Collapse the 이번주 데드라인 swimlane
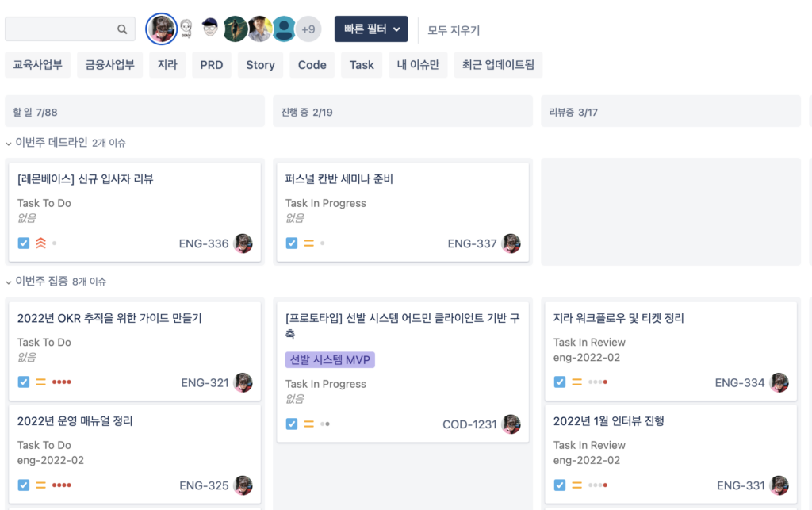The width and height of the screenshot is (812, 510). (x=9, y=143)
